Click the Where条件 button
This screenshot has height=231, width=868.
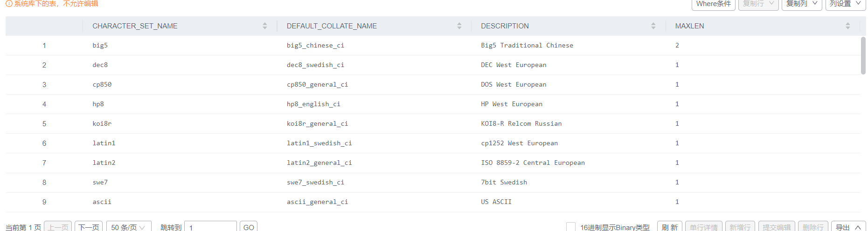713,4
